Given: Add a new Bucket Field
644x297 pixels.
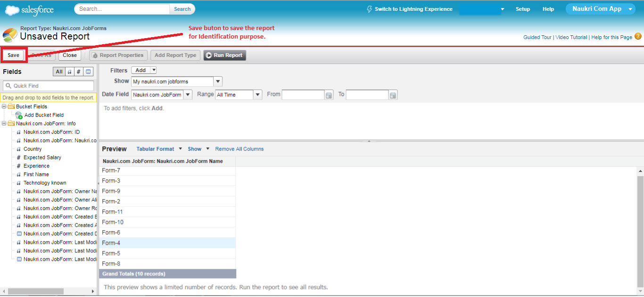Looking at the screenshot, I should 44,115.
